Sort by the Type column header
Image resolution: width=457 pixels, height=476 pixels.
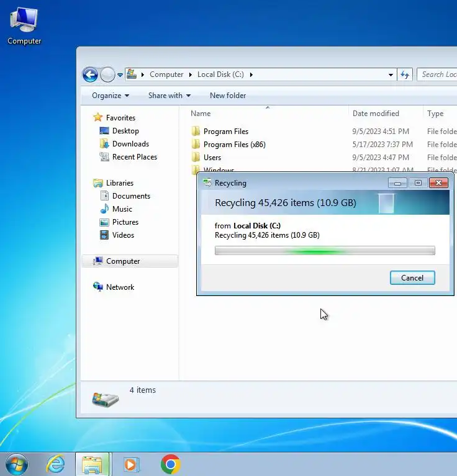point(435,114)
